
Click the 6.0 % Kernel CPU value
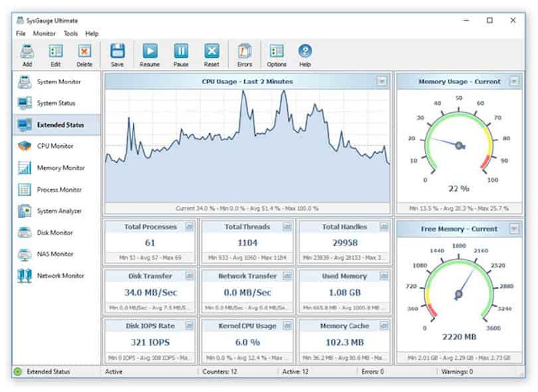[247, 342]
